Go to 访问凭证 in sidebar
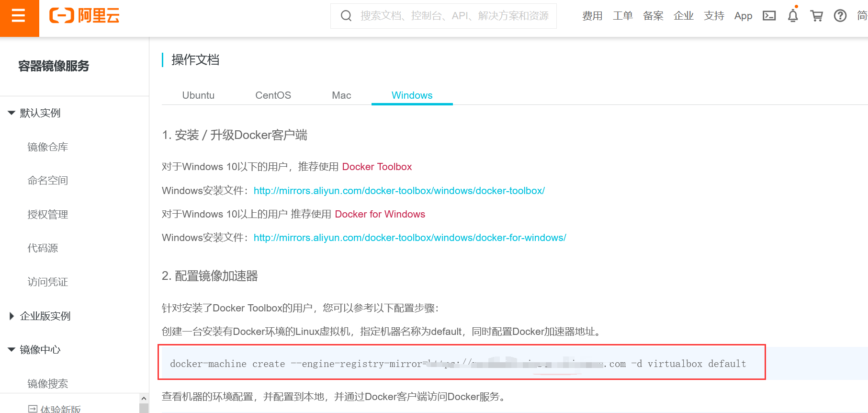868x413 pixels. point(48,282)
